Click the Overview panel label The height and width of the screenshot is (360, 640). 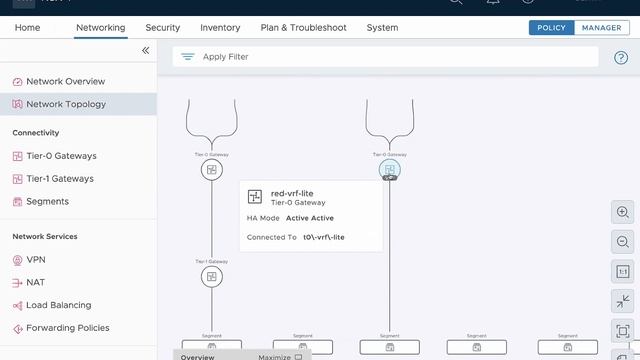[x=197, y=357]
